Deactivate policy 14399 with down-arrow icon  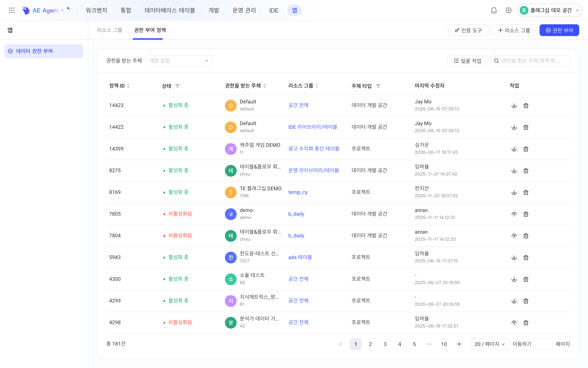tap(514, 149)
